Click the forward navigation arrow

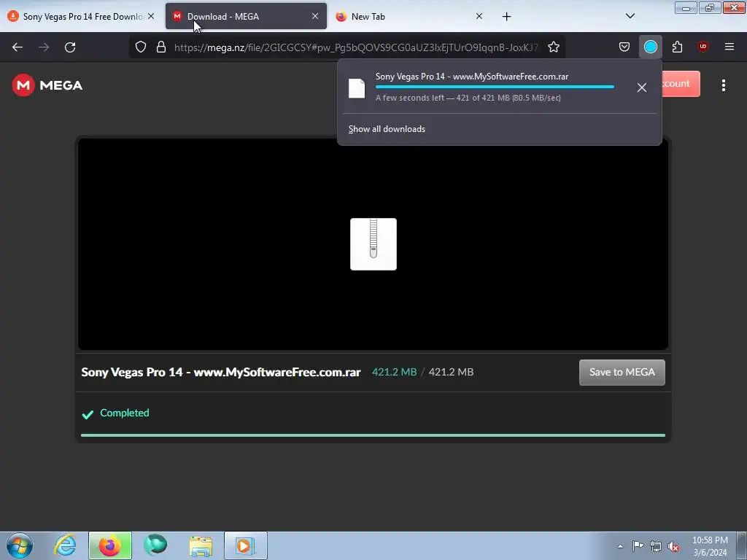point(44,47)
